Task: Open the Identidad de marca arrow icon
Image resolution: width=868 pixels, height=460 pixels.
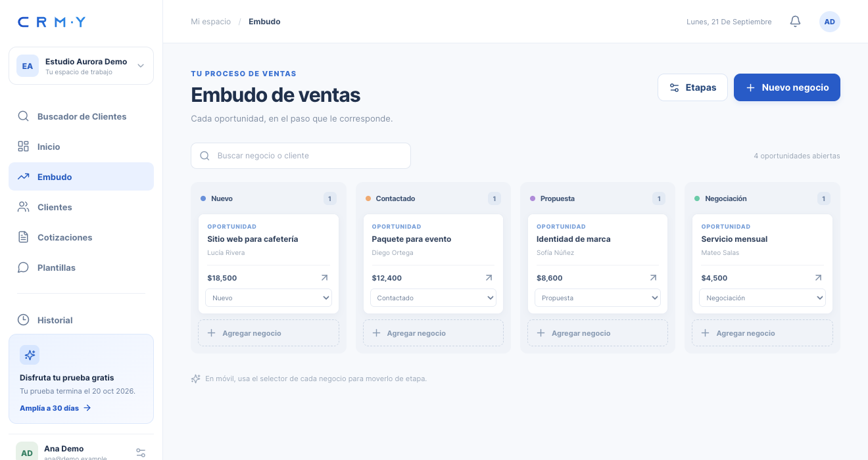Action: click(x=653, y=278)
